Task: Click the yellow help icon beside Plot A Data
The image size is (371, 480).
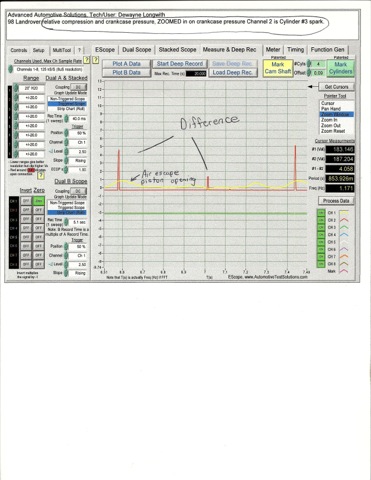Action: (96, 60)
